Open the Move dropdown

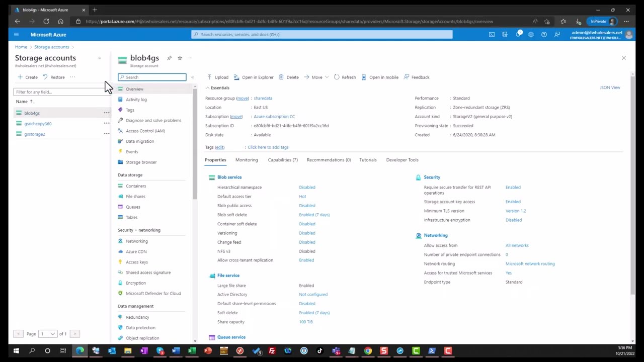click(316, 77)
